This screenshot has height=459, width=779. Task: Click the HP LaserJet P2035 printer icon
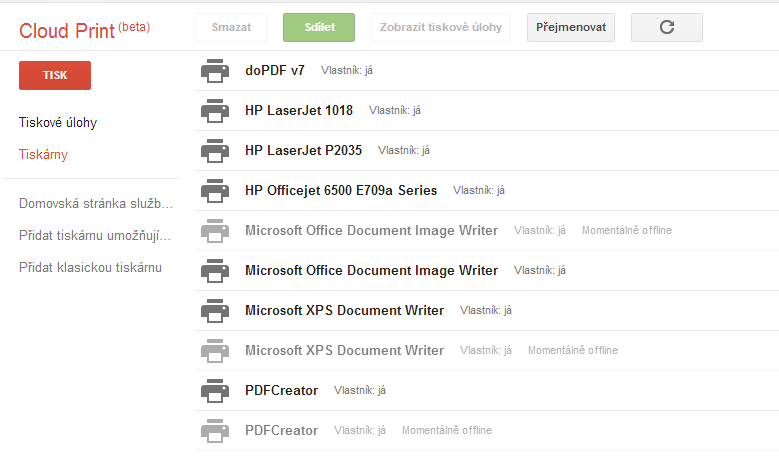215,151
